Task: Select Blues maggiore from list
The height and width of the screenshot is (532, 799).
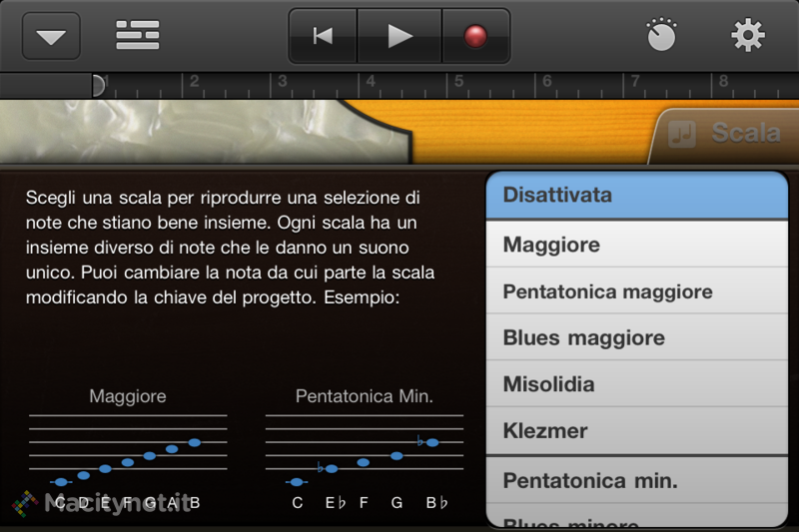Action: click(637, 337)
